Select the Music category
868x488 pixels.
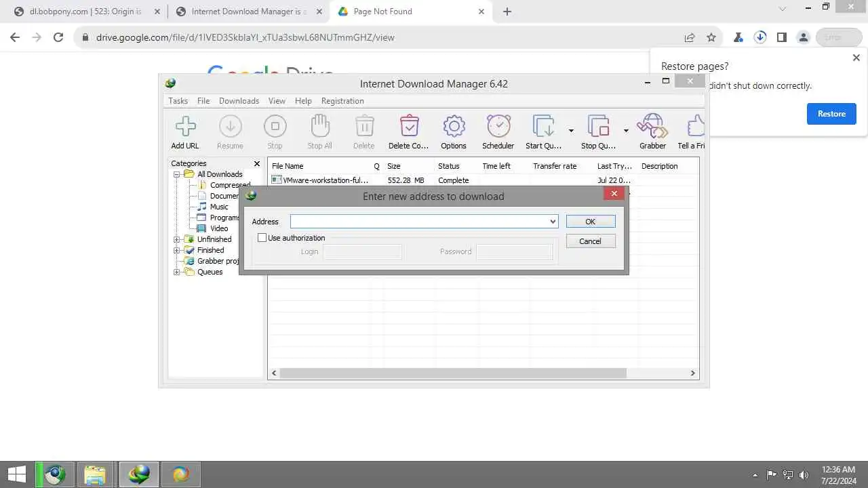point(219,207)
